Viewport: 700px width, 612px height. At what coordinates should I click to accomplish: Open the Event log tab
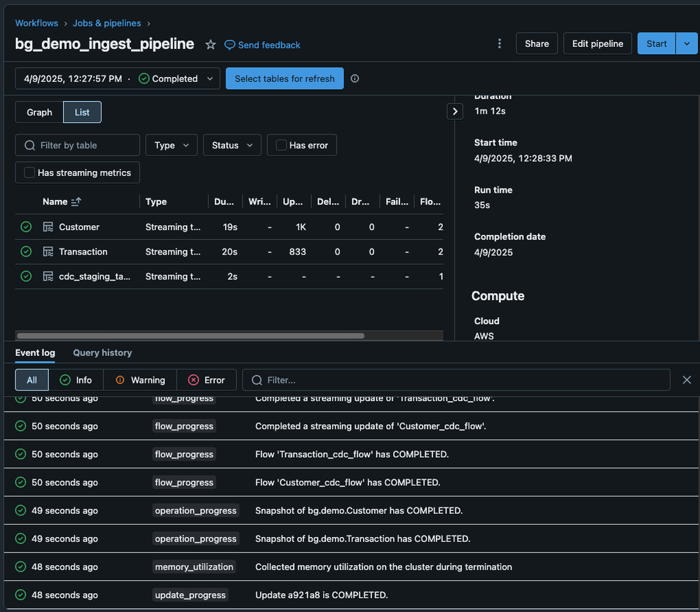tap(35, 353)
